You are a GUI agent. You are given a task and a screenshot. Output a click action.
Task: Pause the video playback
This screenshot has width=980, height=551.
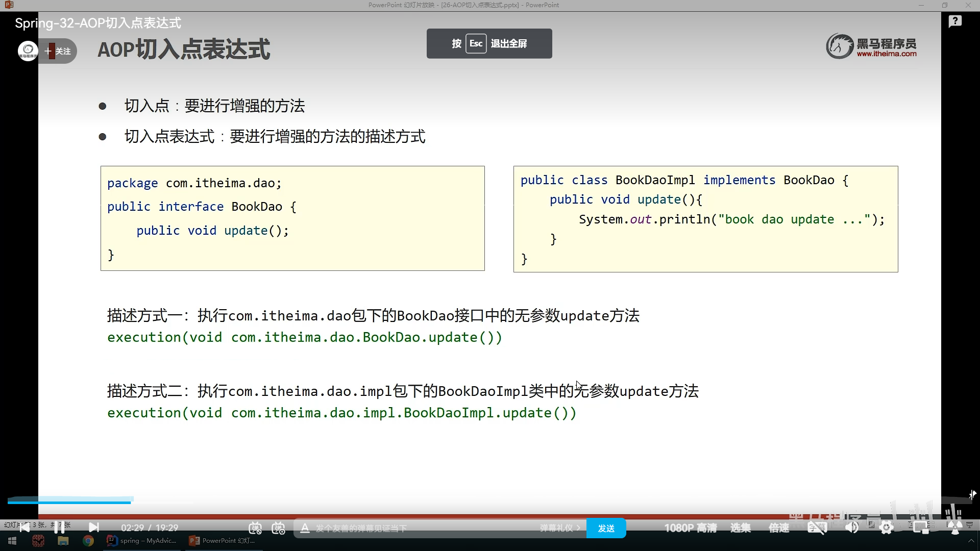(59, 528)
